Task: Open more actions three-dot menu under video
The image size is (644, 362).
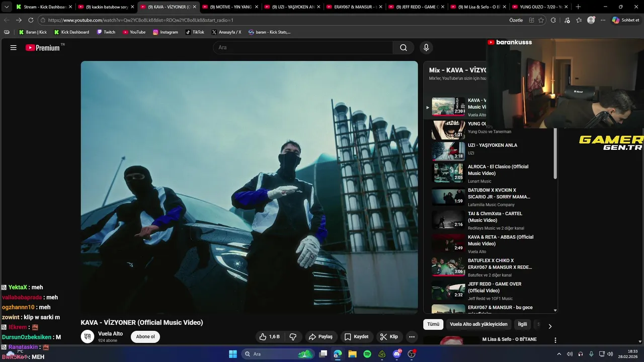Action: pos(412,337)
